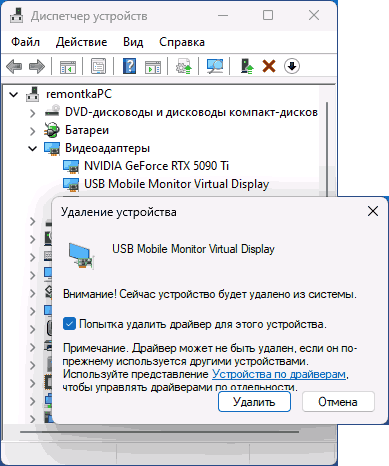Click Update driver gear toolbar icon
This screenshot has width=389, height=466.
[184, 66]
